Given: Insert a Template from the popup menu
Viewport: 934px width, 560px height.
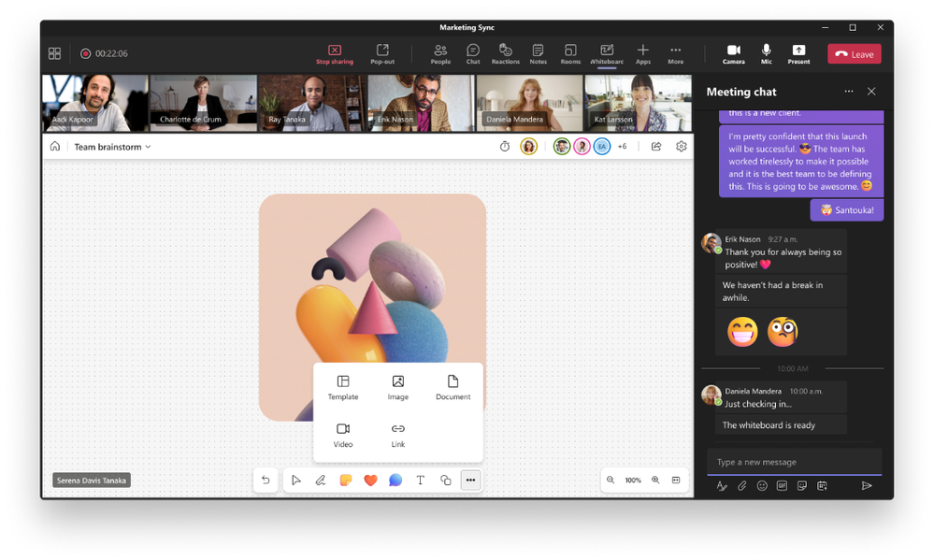Looking at the screenshot, I should pyautogui.click(x=343, y=388).
